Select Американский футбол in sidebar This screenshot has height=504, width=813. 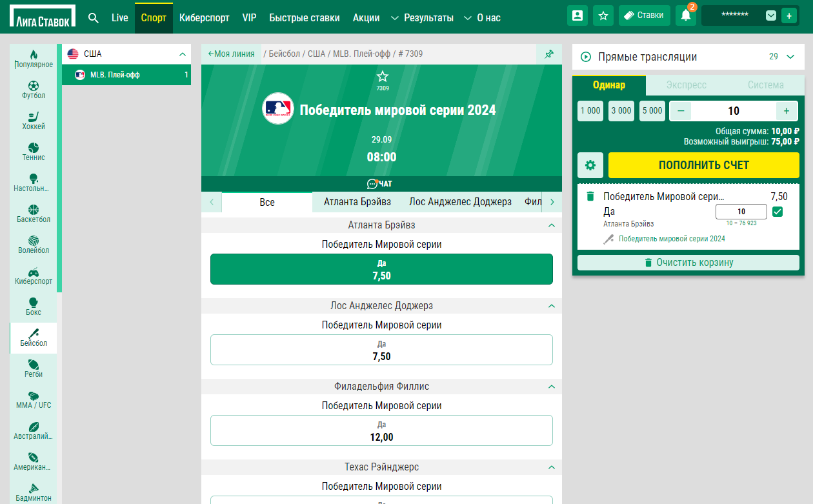(34, 461)
